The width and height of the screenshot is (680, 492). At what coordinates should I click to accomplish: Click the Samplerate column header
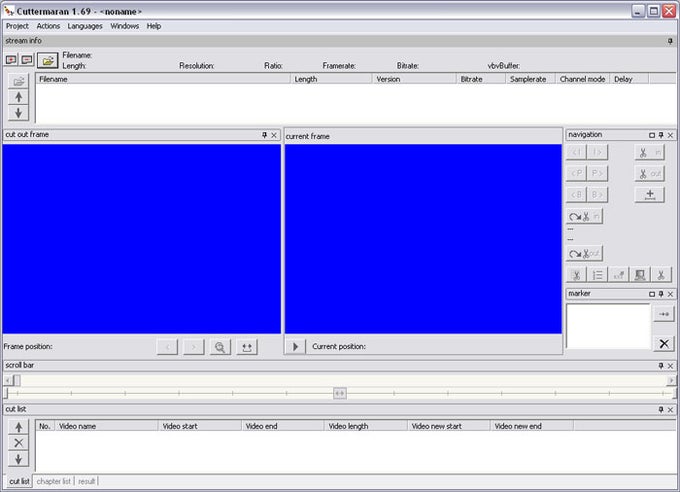[530, 79]
